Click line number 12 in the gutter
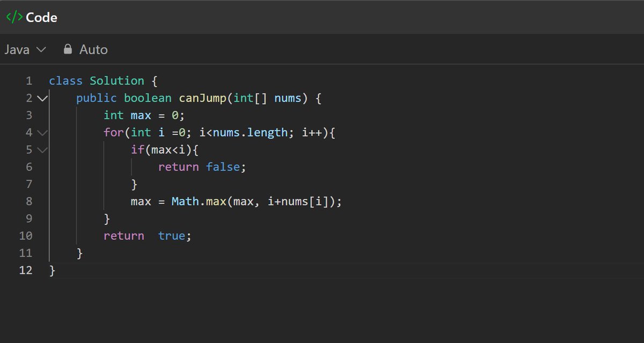The image size is (644, 343). pos(26,270)
